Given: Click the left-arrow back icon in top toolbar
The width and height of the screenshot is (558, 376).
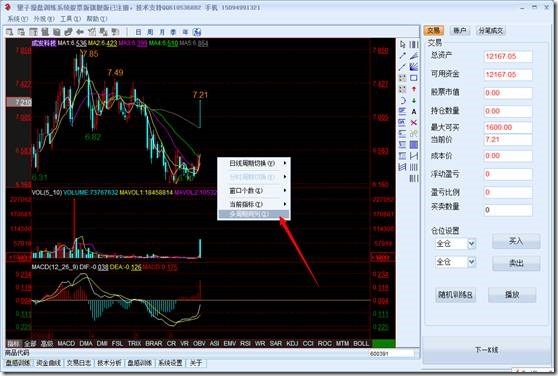Looking at the screenshot, I should (x=80, y=32).
